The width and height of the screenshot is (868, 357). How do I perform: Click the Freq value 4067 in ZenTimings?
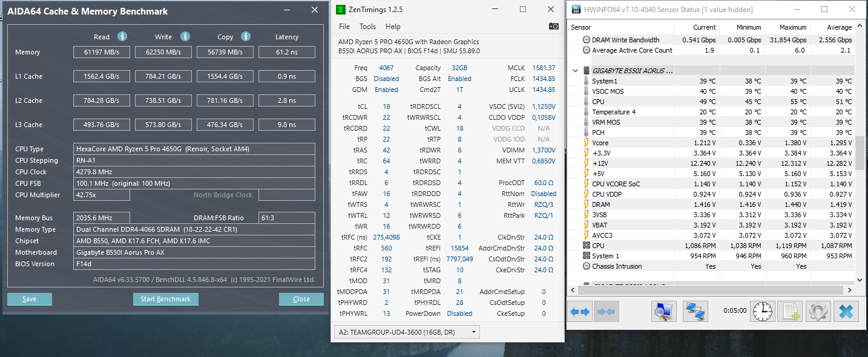click(x=386, y=68)
